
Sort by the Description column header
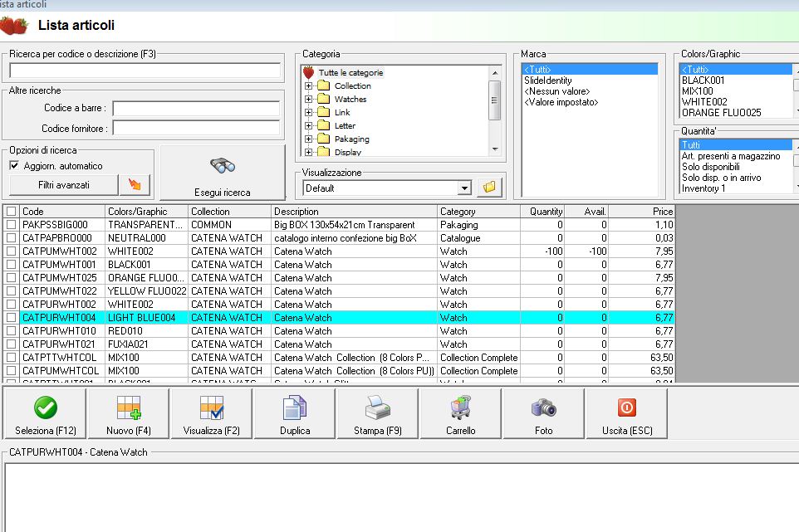(354, 212)
